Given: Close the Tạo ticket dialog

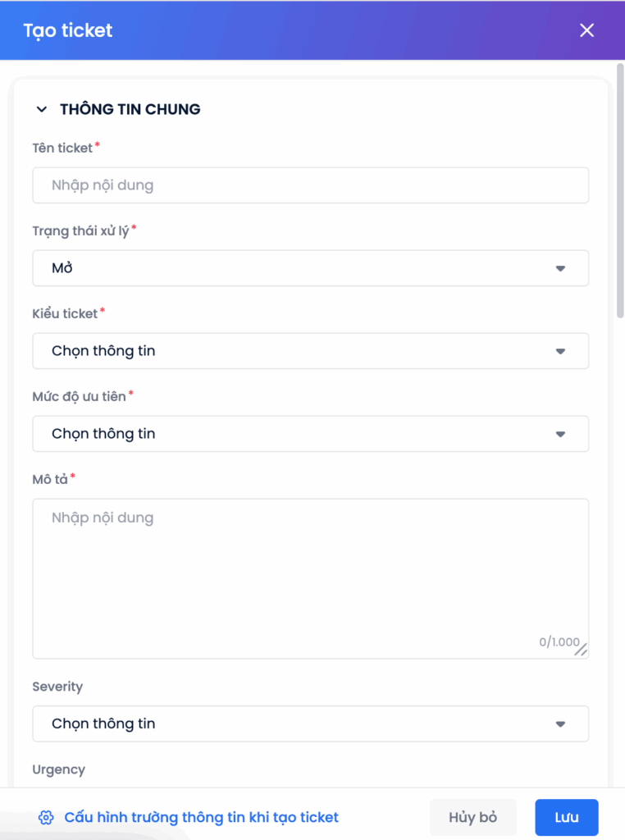Looking at the screenshot, I should pyautogui.click(x=586, y=30).
